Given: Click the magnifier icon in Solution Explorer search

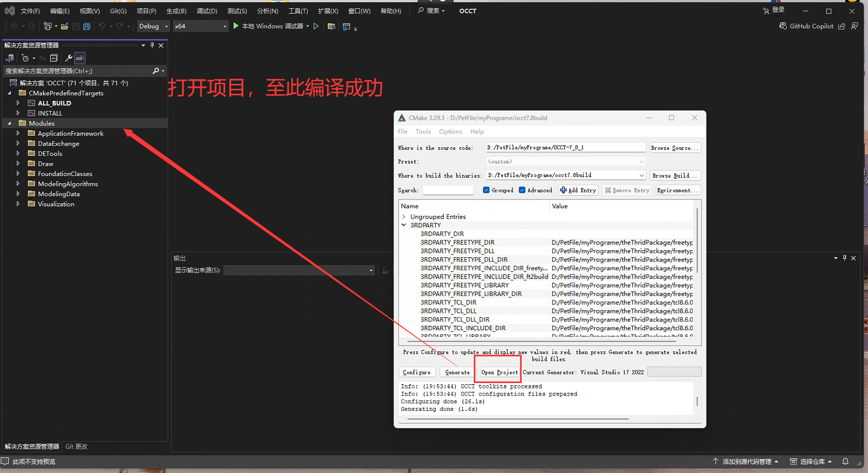Looking at the screenshot, I should tap(156, 71).
